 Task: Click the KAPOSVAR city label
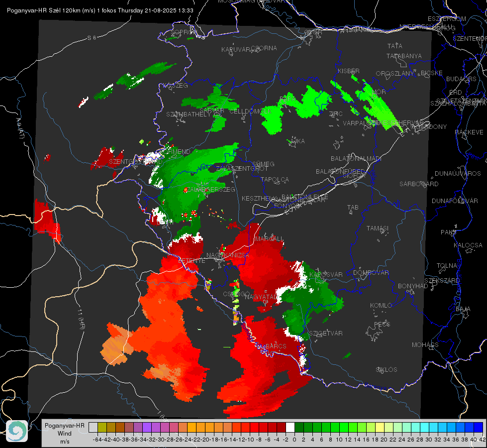pos(326,274)
